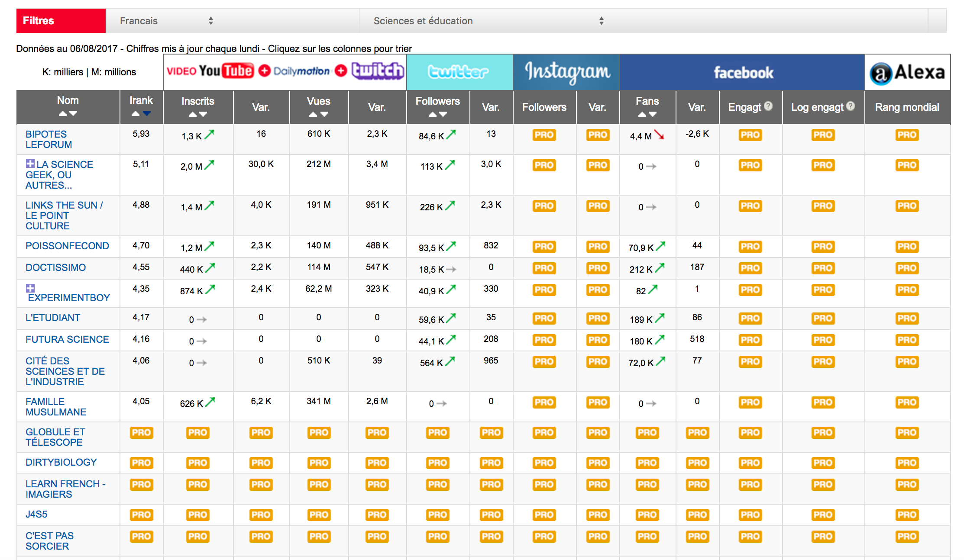The width and height of the screenshot is (964, 560).
Task: Open the C'EST PAS SORCIER link
Action: (x=49, y=541)
